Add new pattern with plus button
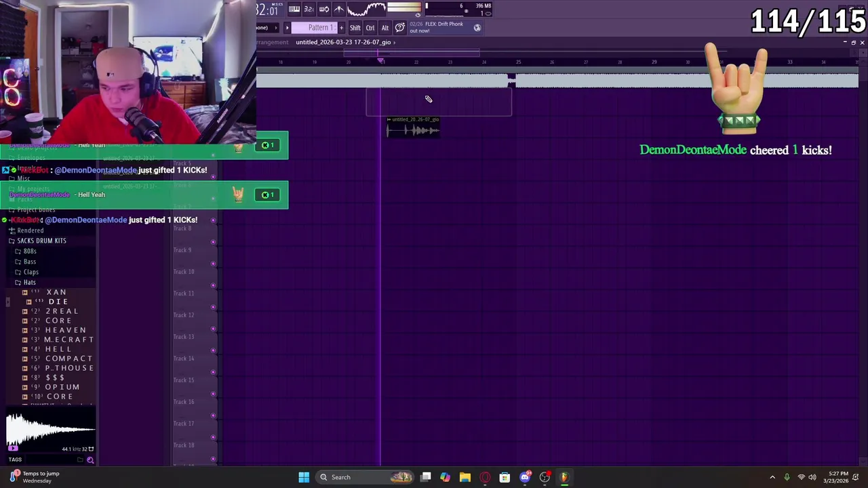Viewport: 868px width, 488px height. point(340,28)
